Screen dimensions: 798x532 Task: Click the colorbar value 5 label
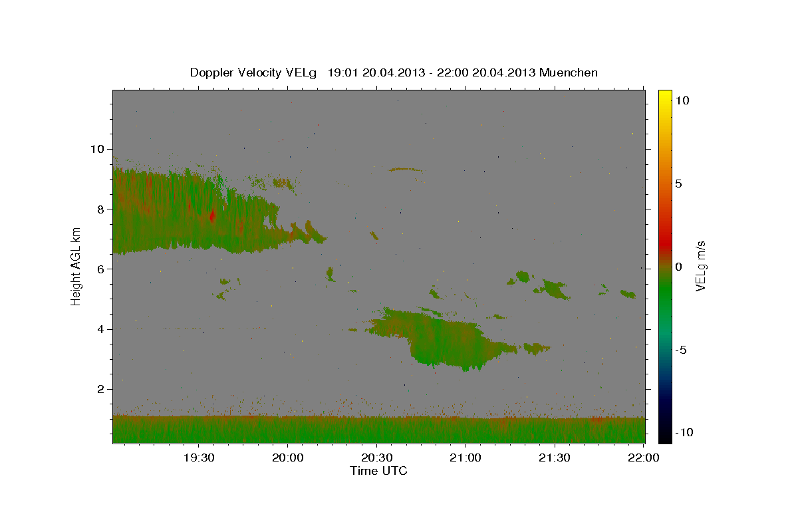[679, 184]
